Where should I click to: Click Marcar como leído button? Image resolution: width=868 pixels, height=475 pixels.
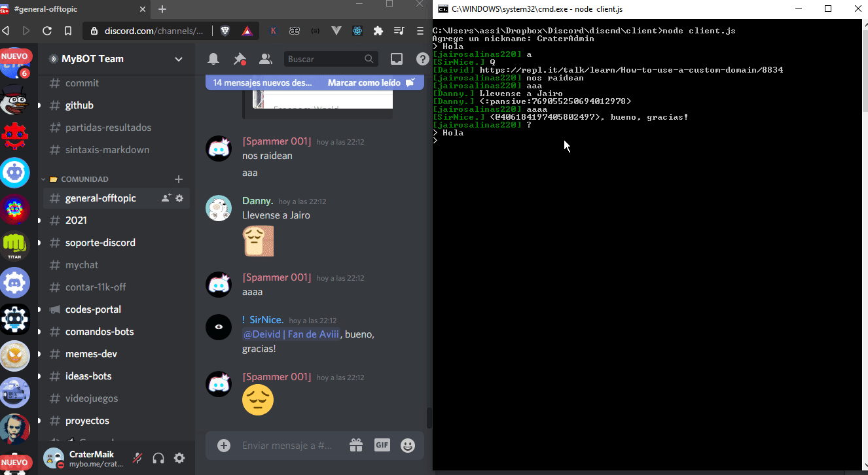(371, 83)
